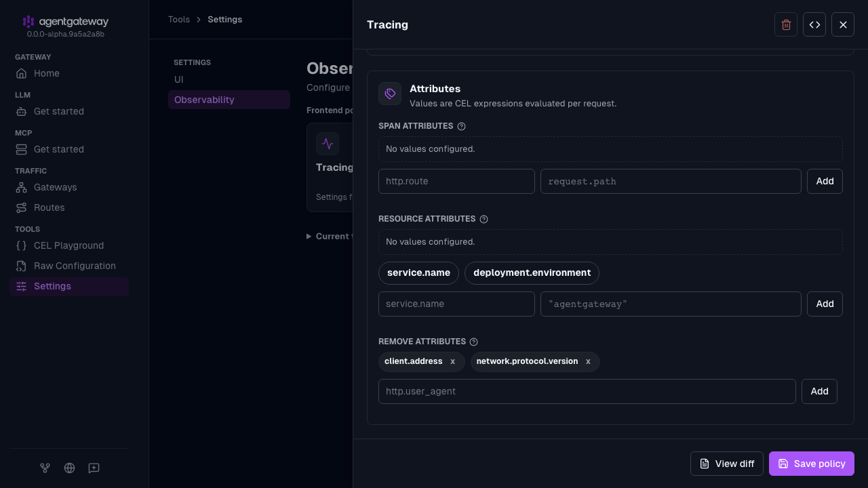Focus resource expression field "agentgateway"
Image resolution: width=868 pixels, height=488 pixels.
(x=671, y=304)
